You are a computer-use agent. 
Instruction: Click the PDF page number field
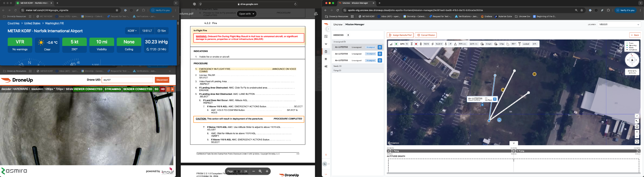237,171
